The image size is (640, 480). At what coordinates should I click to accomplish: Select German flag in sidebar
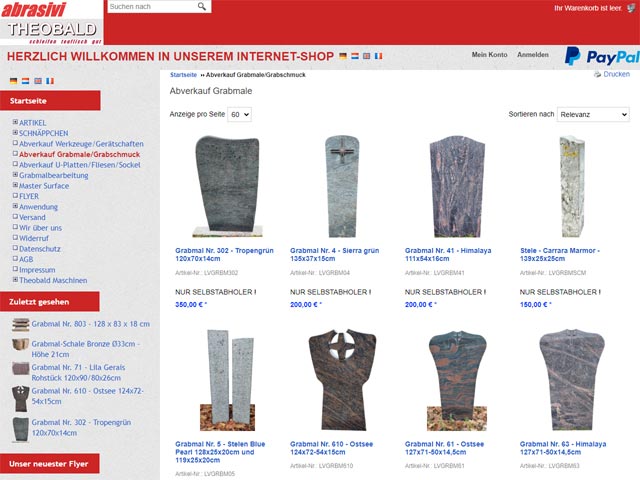(13, 81)
